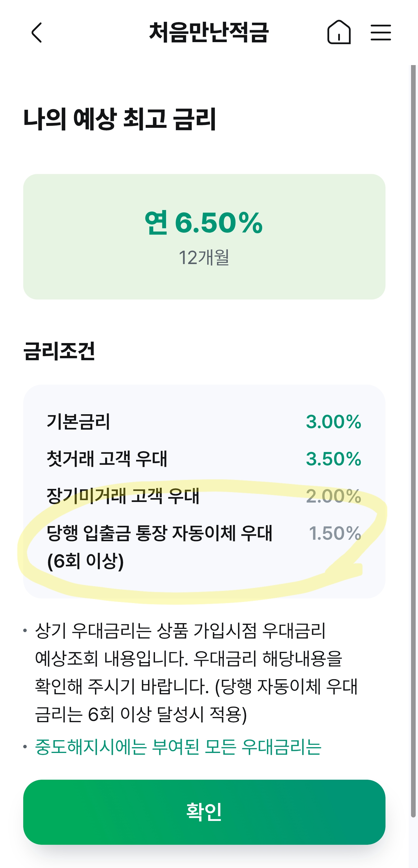This screenshot has height=868, width=418.
Task: Select the 연 6.50% rate card
Action: tap(204, 236)
